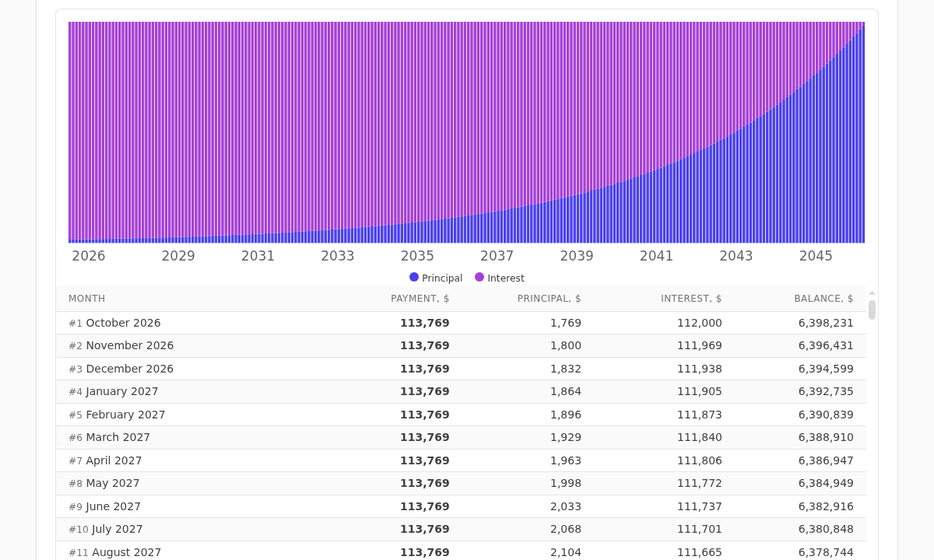Screen dimensions: 934x560
Task: Click the purple Interest legend dot
Action: (479, 277)
